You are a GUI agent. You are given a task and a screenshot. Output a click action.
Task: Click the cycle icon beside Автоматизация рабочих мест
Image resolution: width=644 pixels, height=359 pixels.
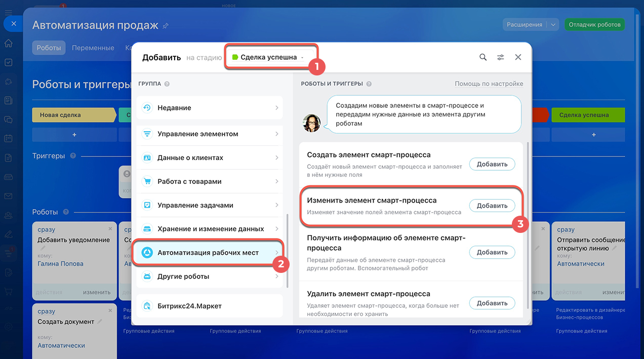tap(147, 253)
